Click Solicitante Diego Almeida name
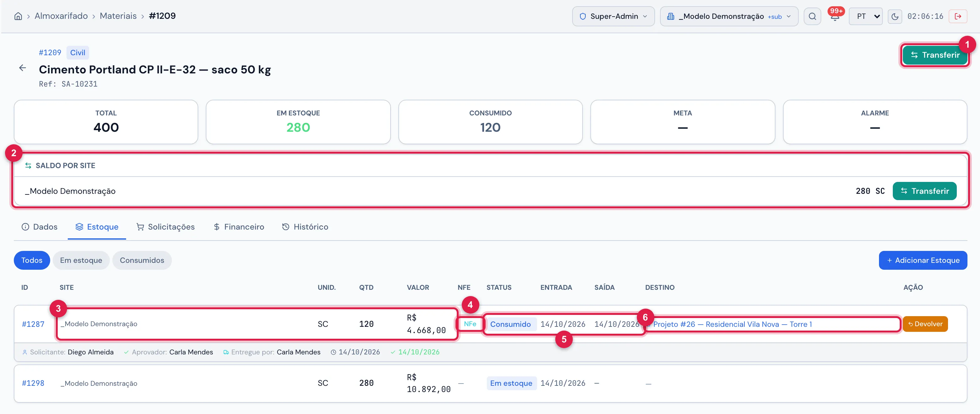The height and width of the screenshot is (414, 980). click(x=91, y=352)
